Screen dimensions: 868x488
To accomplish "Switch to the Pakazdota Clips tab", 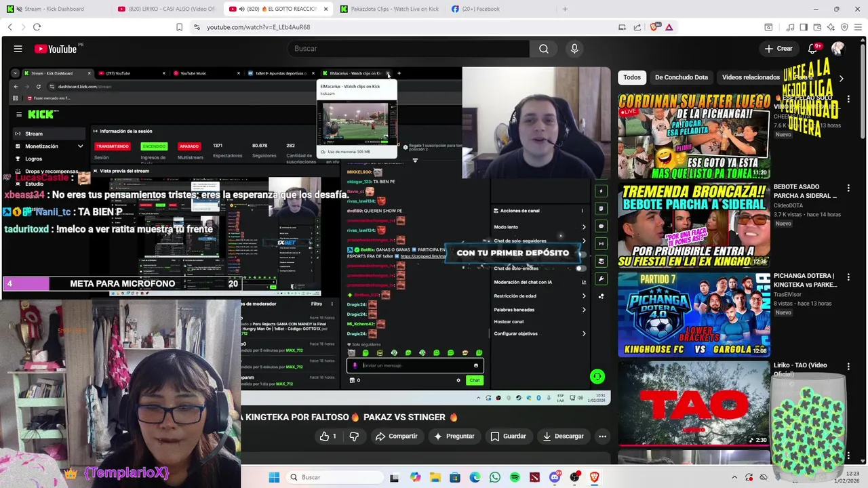I will (x=390, y=9).
